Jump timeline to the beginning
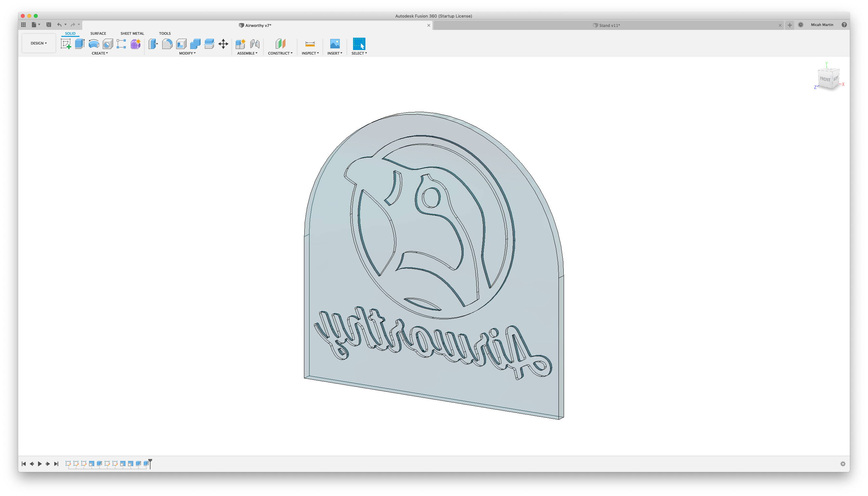The width and height of the screenshot is (868, 496). [x=23, y=464]
